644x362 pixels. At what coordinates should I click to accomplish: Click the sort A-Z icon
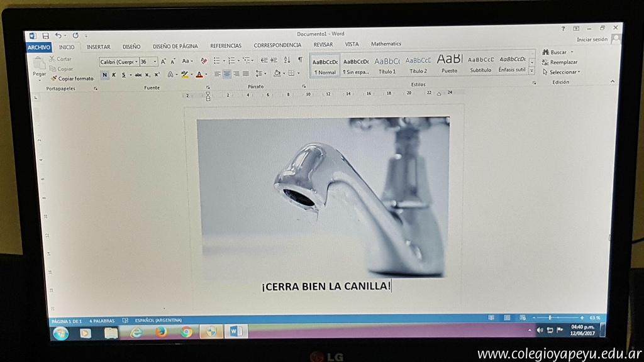point(287,60)
